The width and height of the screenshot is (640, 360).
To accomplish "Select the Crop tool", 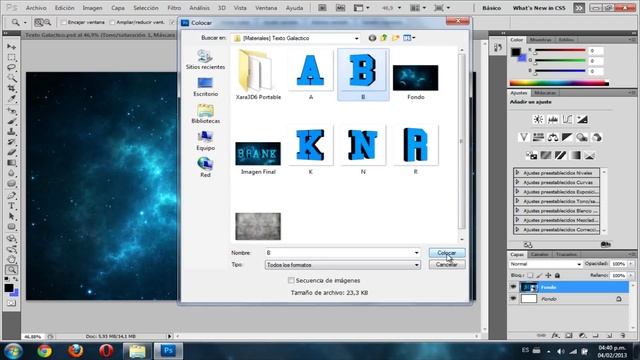I will [x=11, y=89].
